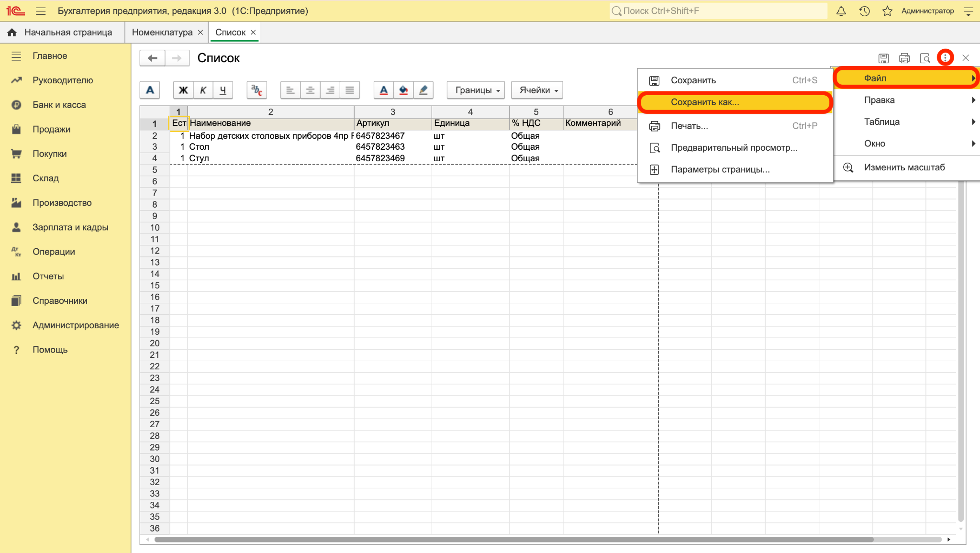Expand the Ячейки dropdown

click(537, 90)
